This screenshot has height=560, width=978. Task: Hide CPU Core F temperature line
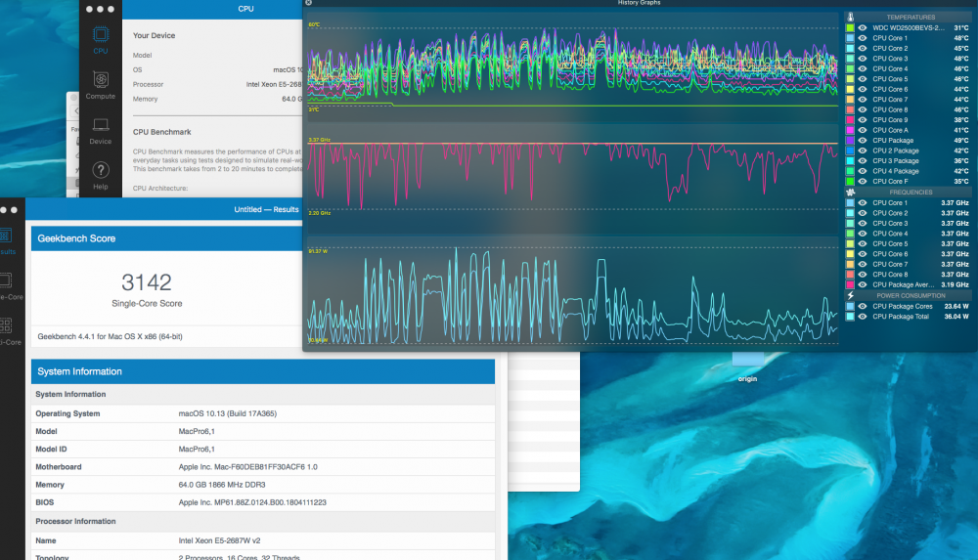coord(863,181)
